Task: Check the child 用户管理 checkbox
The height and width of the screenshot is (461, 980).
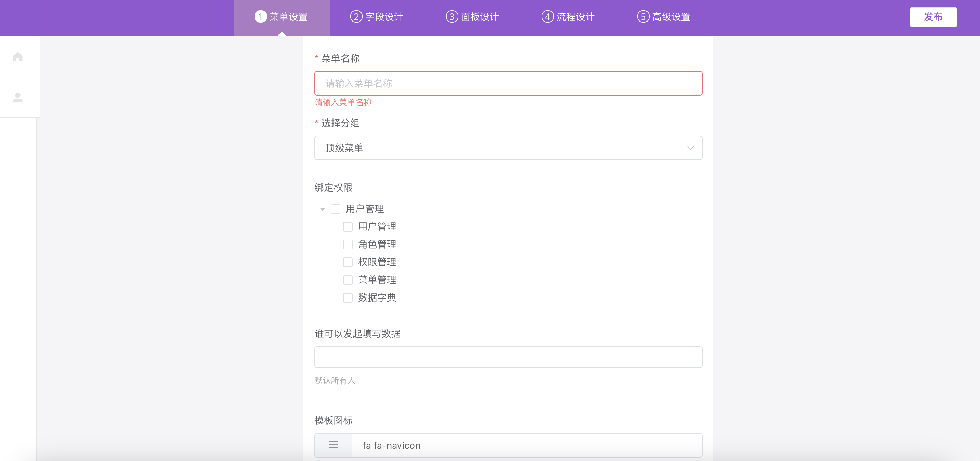Action: pos(348,227)
